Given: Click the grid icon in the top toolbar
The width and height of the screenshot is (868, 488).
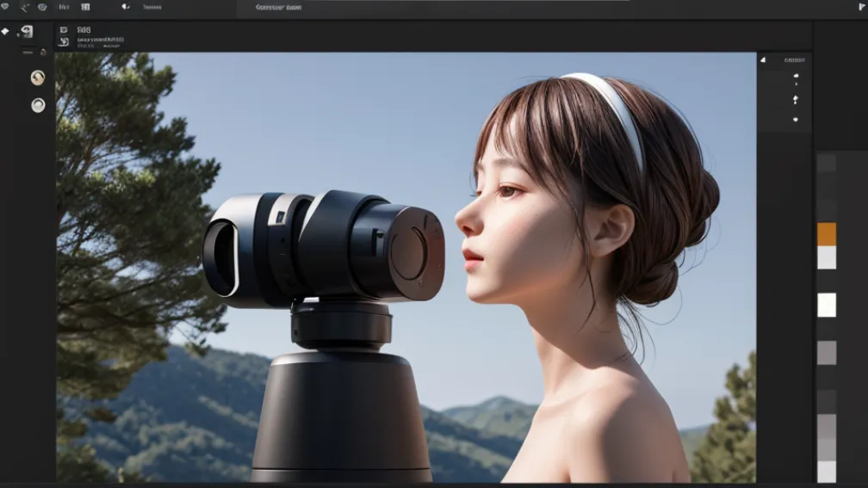Looking at the screenshot, I should 85,7.
